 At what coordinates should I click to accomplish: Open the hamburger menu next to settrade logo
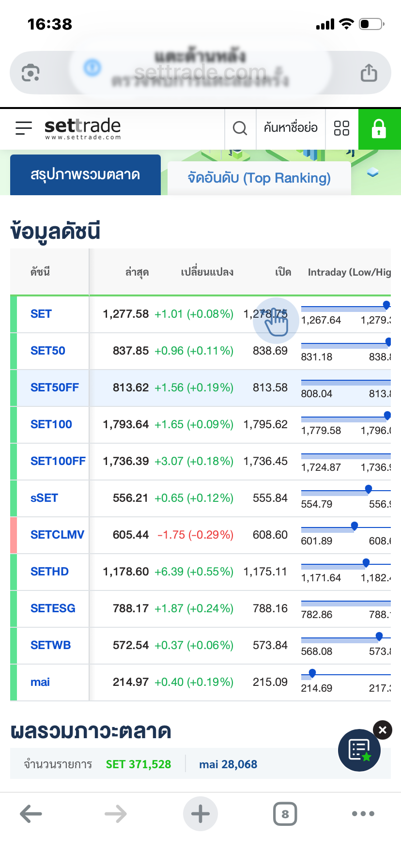24,128
